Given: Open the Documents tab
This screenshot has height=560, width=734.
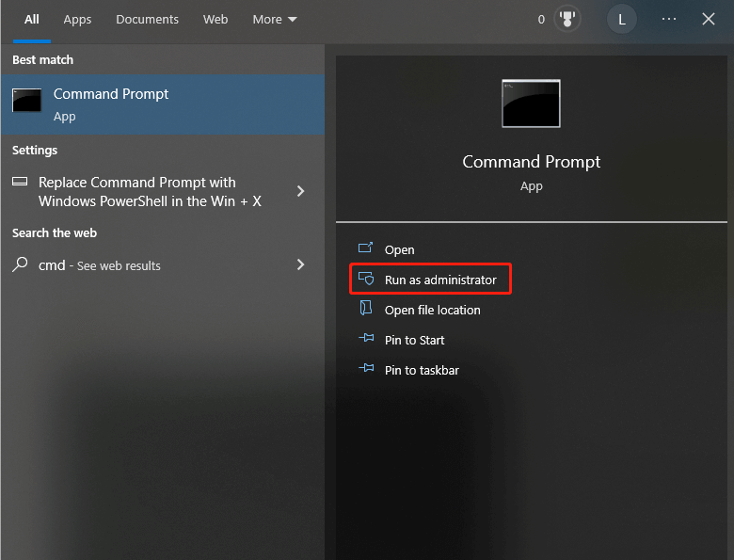Looking at the screenshot, I should pyautogui.click(x=147, y=20).
